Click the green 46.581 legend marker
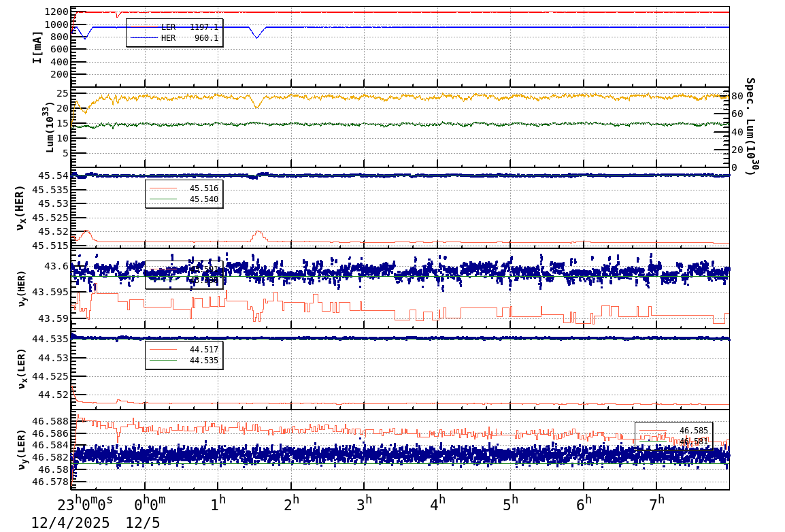The image size is (785, 532). click(653, 441)
